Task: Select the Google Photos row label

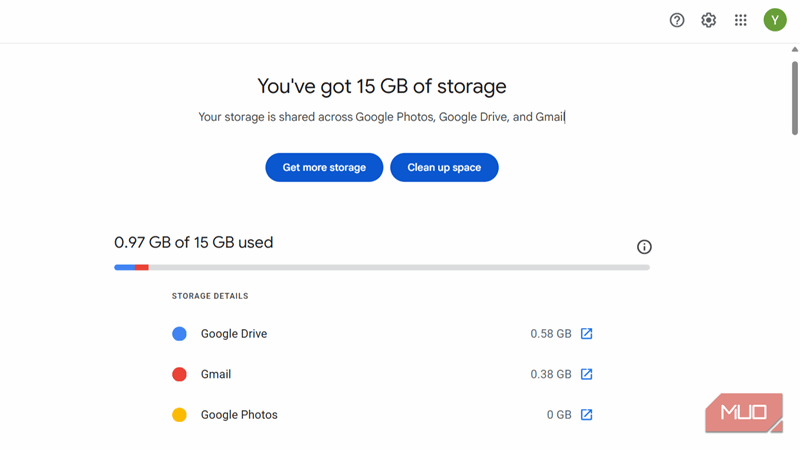Action: coord(239,414)
